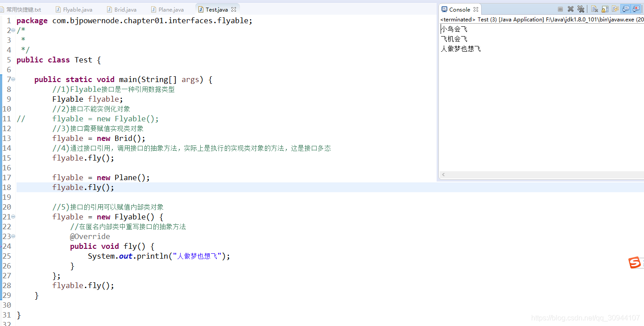Click the console line 人做梦也想飞
The width and height of the screenshot is (644, 326).
point(461,49)
